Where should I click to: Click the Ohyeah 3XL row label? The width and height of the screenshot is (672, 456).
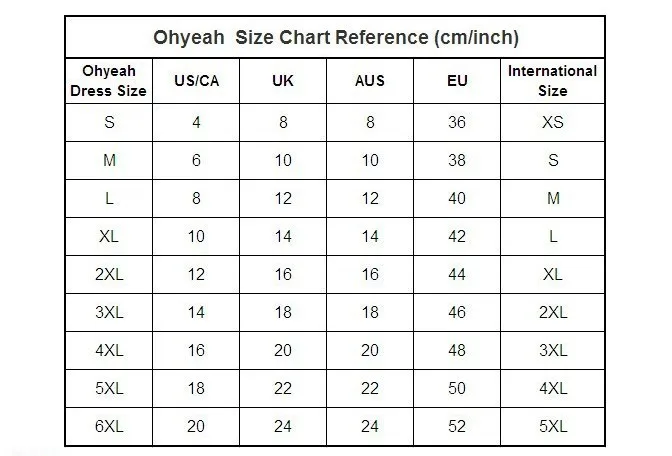coord(109,312)
